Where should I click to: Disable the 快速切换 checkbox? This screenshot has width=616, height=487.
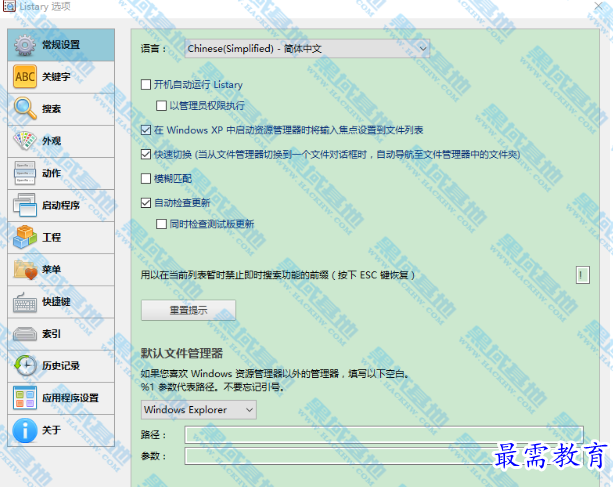tap(147, 154)
